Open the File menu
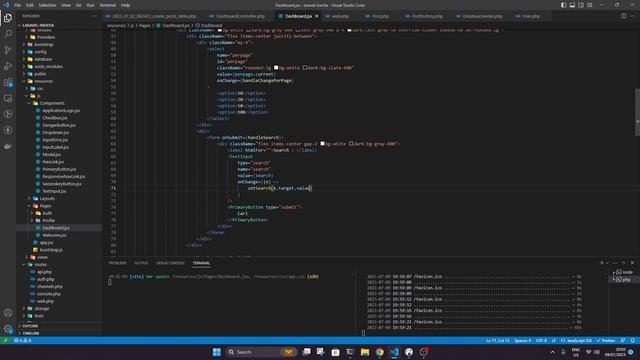The height and width of the screenshot is (360, 640). pos(18,5)
